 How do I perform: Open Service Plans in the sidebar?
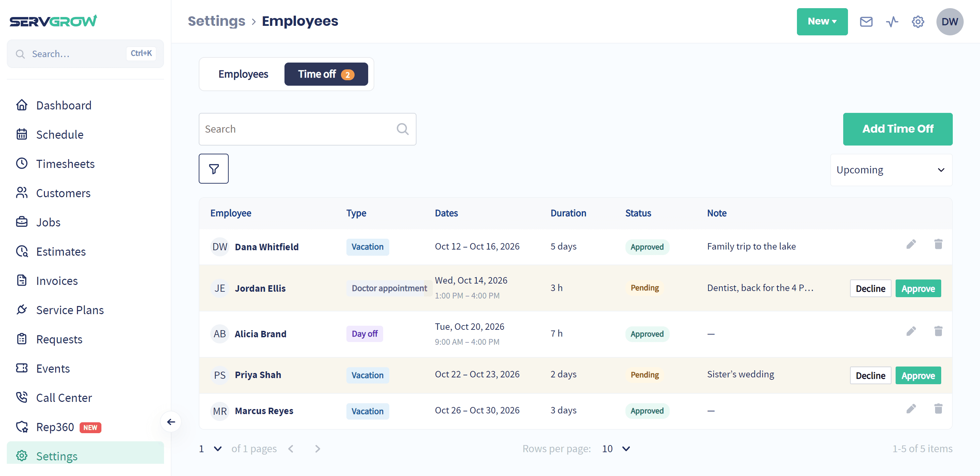tap(85, 310)
